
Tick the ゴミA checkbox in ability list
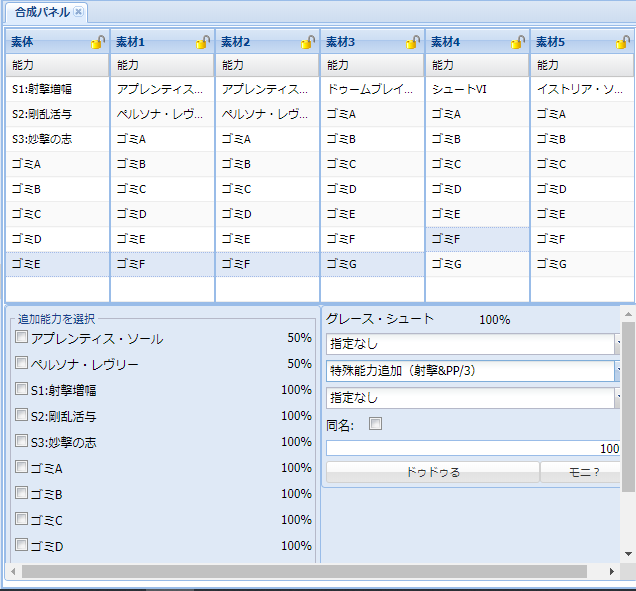click(21, 466)
